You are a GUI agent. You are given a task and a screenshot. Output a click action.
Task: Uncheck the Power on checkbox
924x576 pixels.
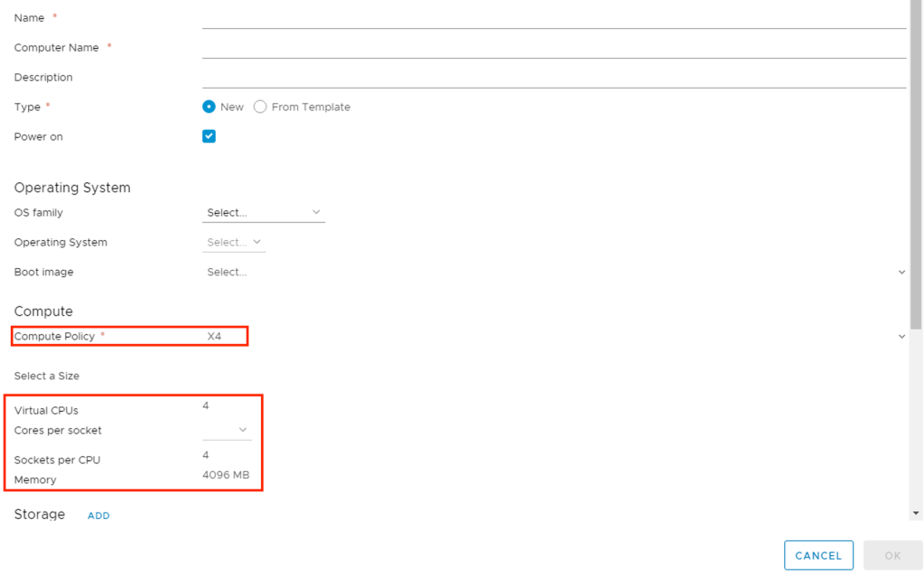click(x=209, y=136)
